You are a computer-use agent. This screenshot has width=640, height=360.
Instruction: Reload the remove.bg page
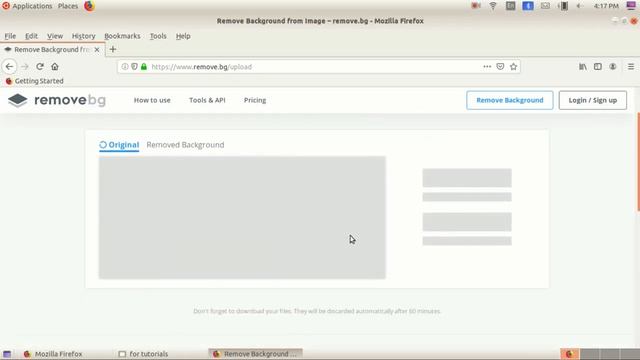click(40, 67)
